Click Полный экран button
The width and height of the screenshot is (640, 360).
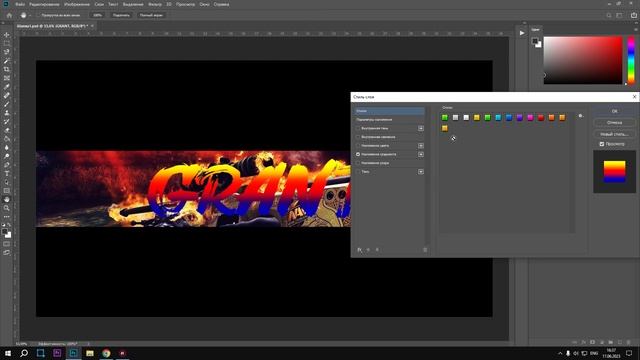coord(151,15)
